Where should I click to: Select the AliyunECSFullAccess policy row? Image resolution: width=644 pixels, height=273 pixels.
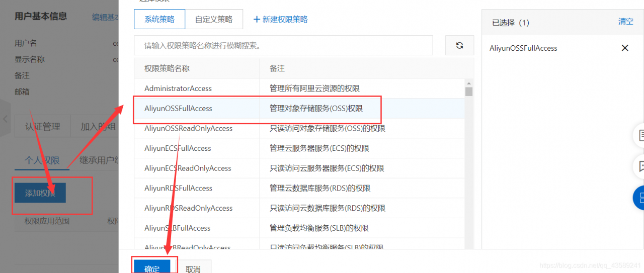point(299,148)
